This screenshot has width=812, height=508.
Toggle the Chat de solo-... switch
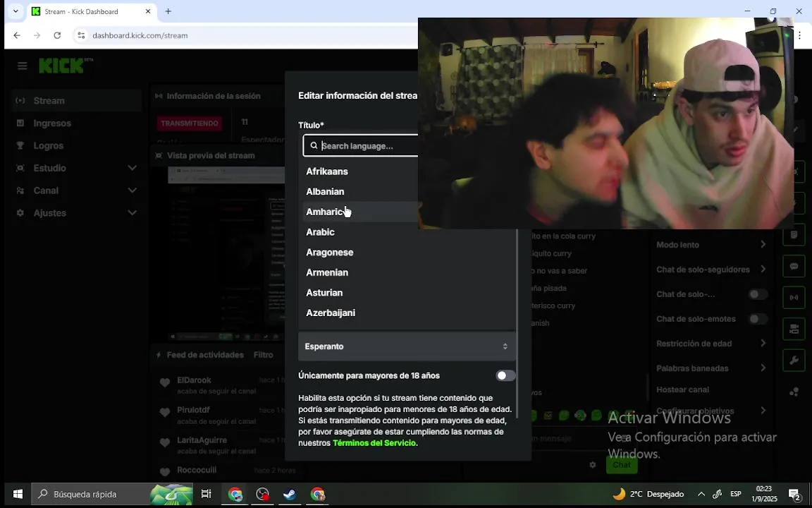pos(757,294)
